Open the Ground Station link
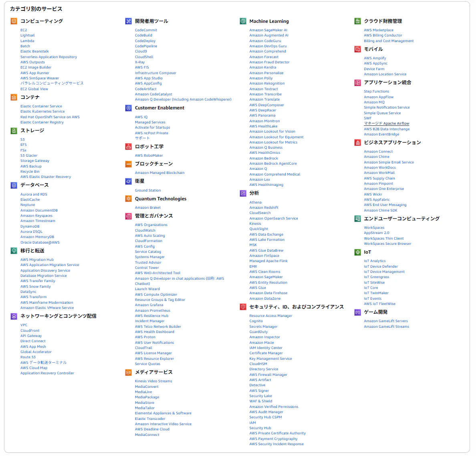Viewport: 476px width, 456px height. tap(148, 190)
